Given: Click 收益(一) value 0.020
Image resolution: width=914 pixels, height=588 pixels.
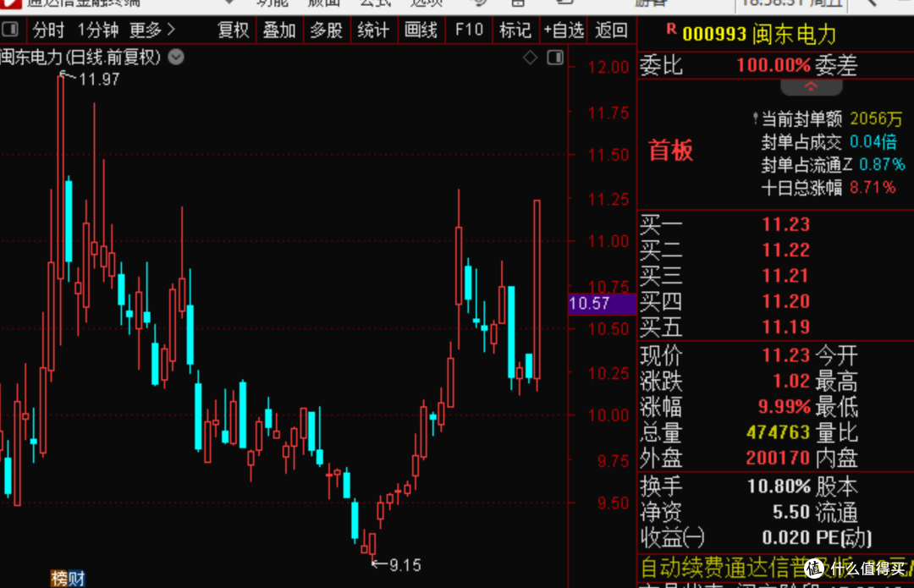Looking at the screenshot, I should (x=786, y=537).
